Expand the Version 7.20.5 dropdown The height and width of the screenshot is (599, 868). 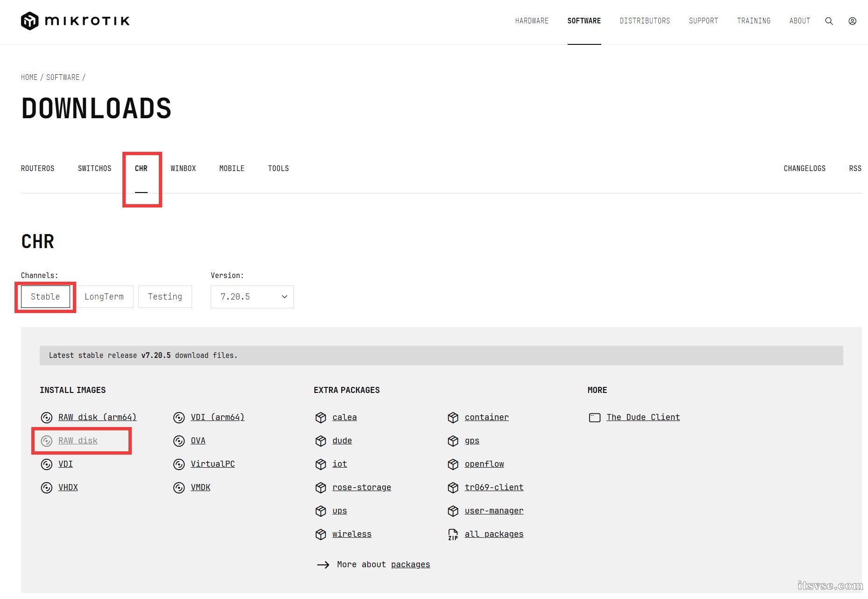pos(252,297)
